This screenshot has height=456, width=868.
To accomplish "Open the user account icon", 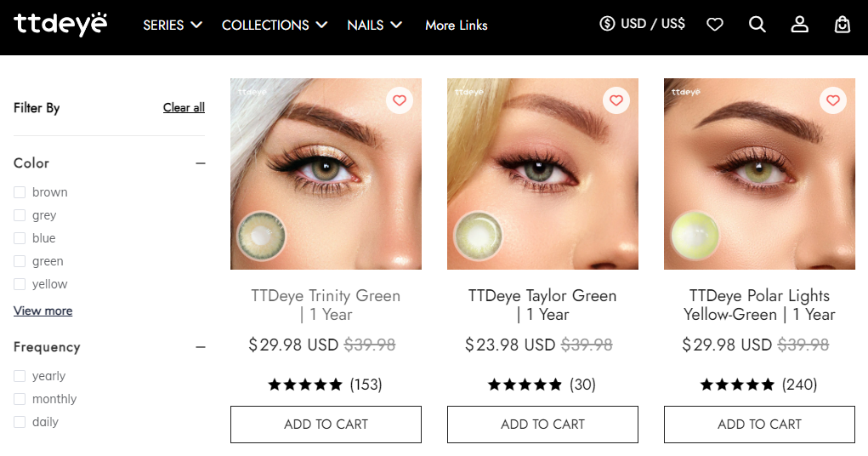I will coord(800,25).
